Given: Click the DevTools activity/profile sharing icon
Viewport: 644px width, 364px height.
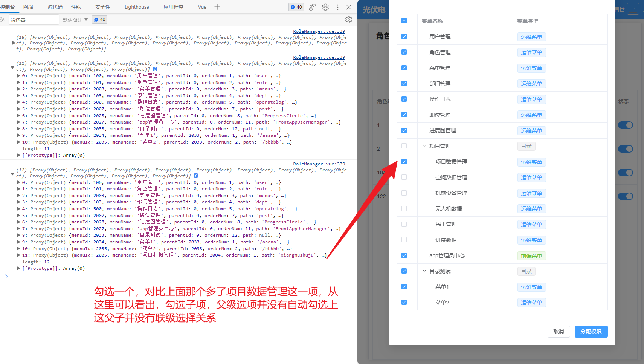Looking at the screenshot, I should pyautogui.click(x=312, y=7).
